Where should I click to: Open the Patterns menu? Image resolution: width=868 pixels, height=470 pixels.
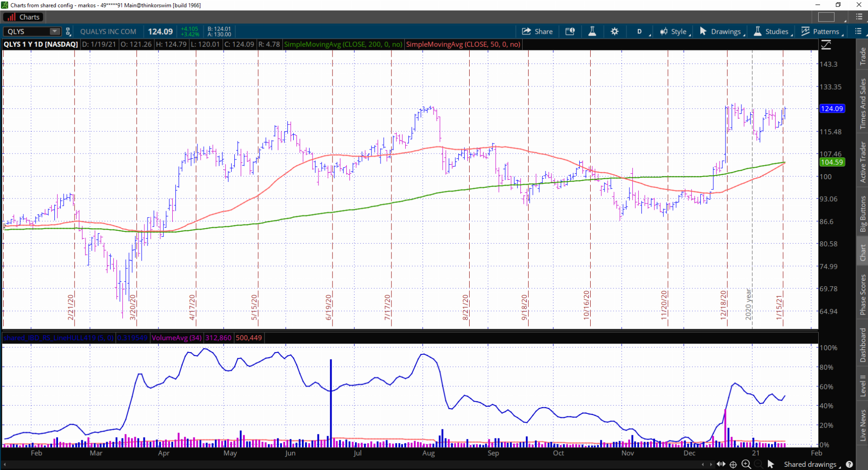tap(822, 32)
